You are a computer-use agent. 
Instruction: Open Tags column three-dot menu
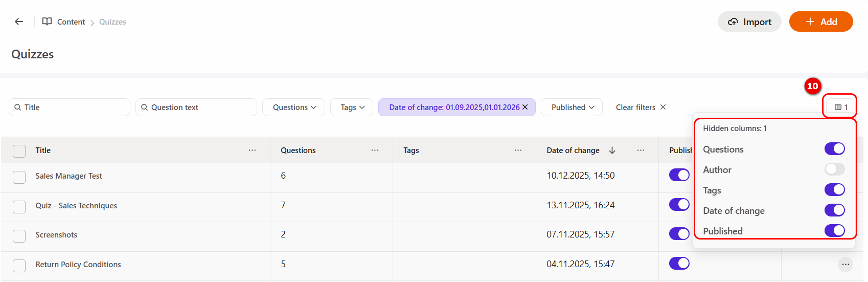tap(518, 150)
